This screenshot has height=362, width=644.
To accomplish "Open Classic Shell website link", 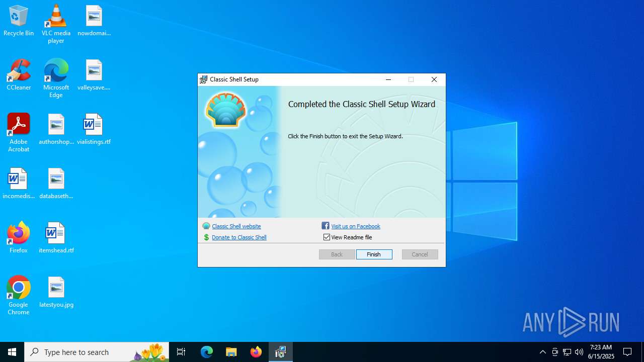I will click(236, 226).
